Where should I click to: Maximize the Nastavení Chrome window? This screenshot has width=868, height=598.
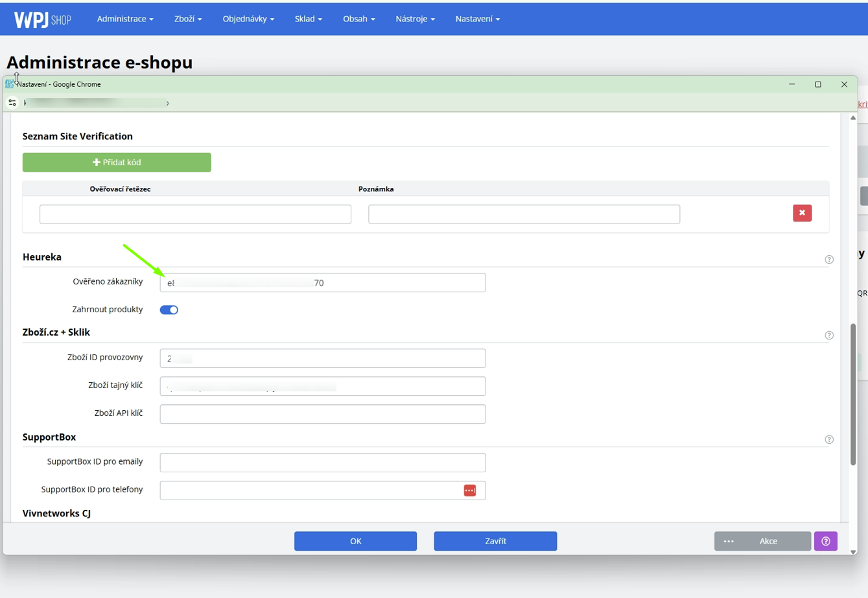click(818, 84)
